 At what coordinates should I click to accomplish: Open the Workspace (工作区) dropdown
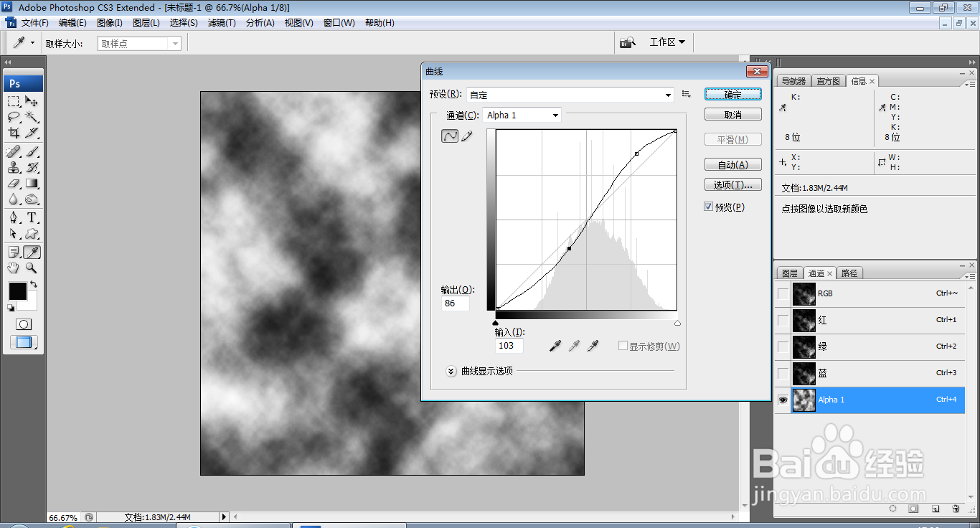click(667, 42)
